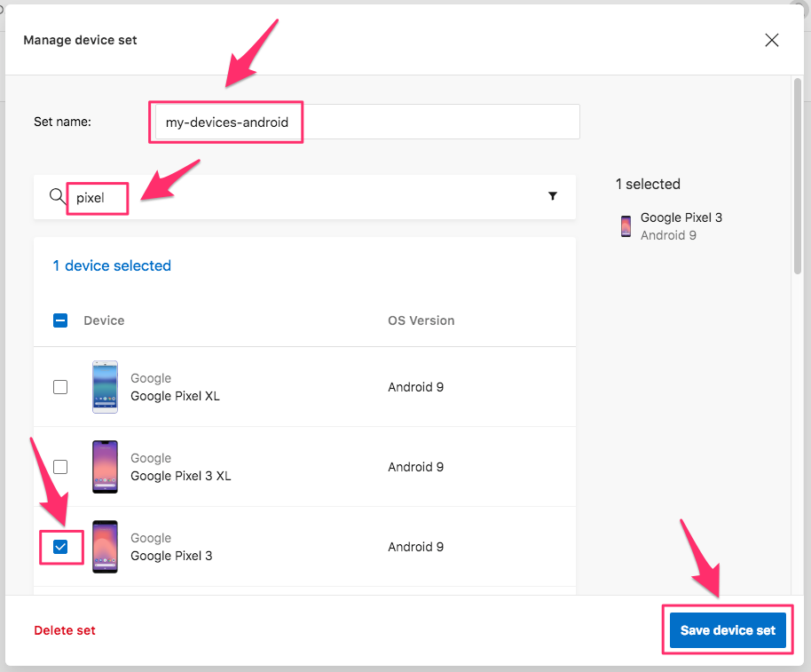The image size is (811, 672).
Task: Click the dialog's vertical scrollbar
Action: coord(798,176)
